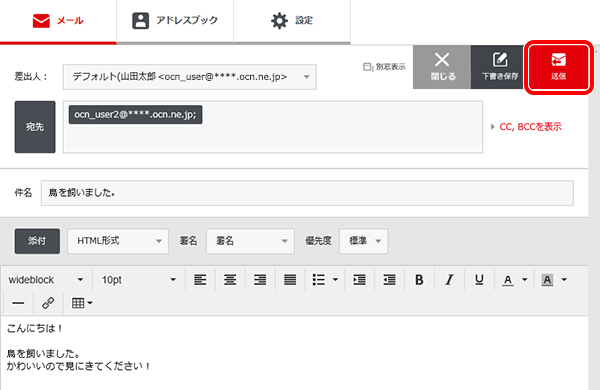Click into the 件名 subject field
The width and height of the screenshot is (600, 390).
(x=307, y=193)
